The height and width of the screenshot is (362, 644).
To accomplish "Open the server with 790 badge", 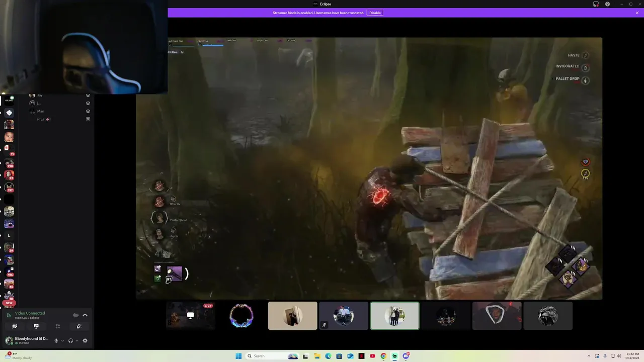I will coord(9,162).
